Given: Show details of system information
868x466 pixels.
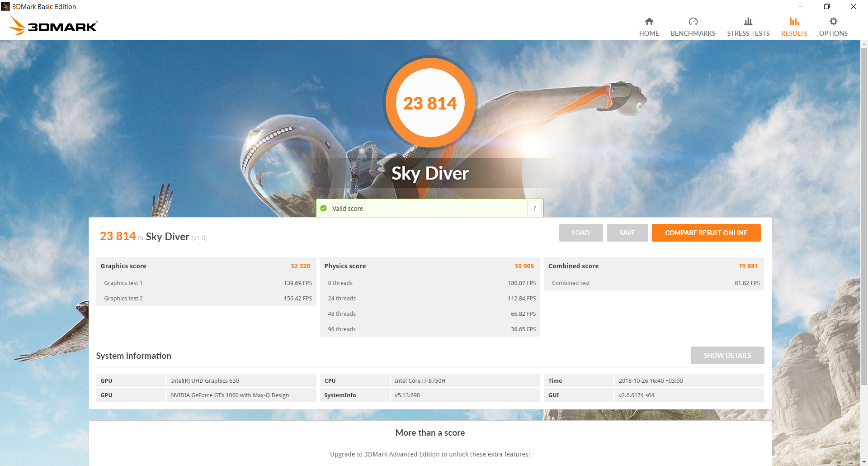Looking at the screenshot, I should click(x=727, y=355).
